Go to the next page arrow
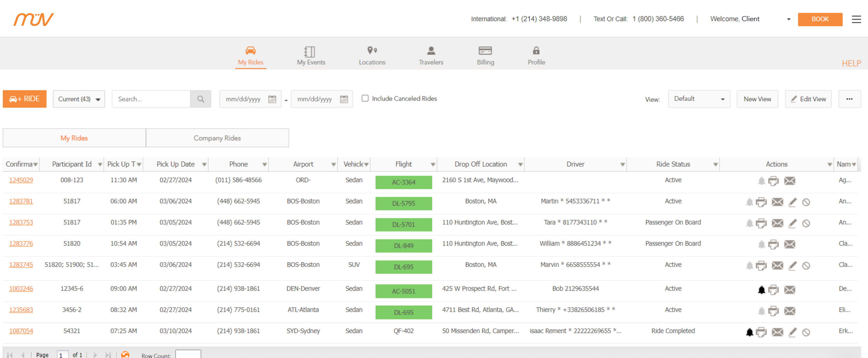This screenshot has height=358, width=868. [95, 355]
